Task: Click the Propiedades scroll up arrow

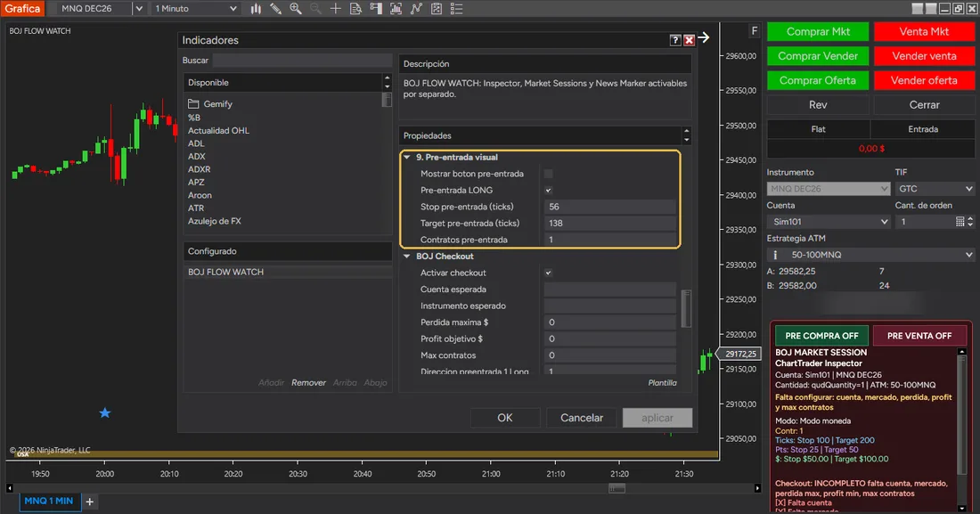Action: [x=687, y=131]
